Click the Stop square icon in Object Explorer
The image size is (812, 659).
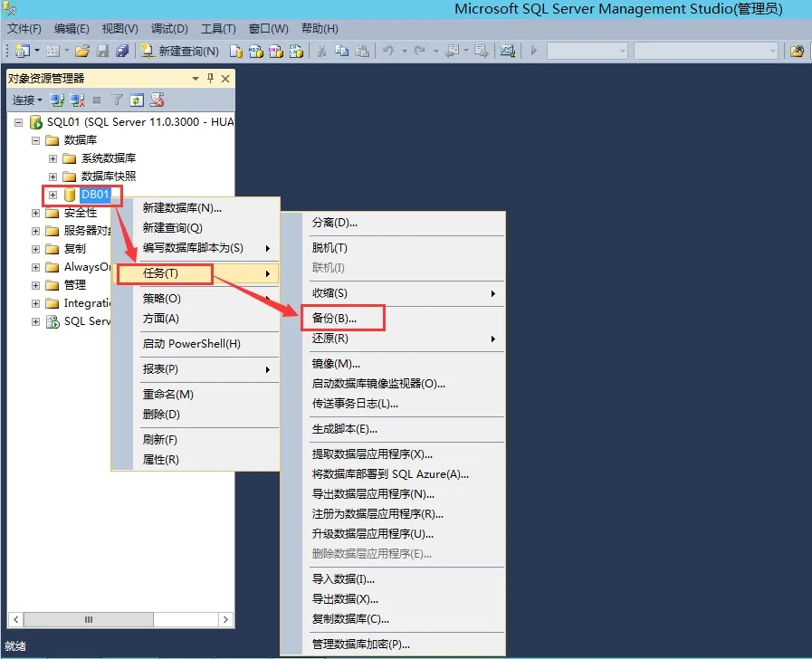(x=97, y=100)
